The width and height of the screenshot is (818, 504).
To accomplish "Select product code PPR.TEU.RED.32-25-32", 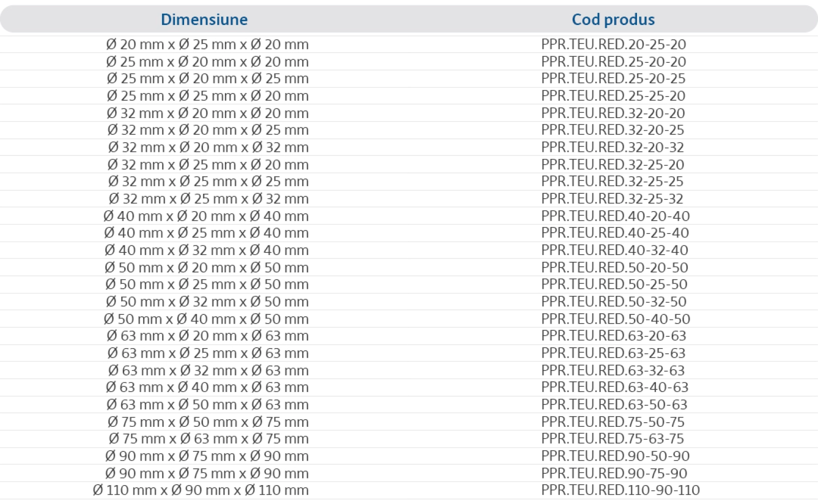I will pyautogui.click(x=612, y=199).
